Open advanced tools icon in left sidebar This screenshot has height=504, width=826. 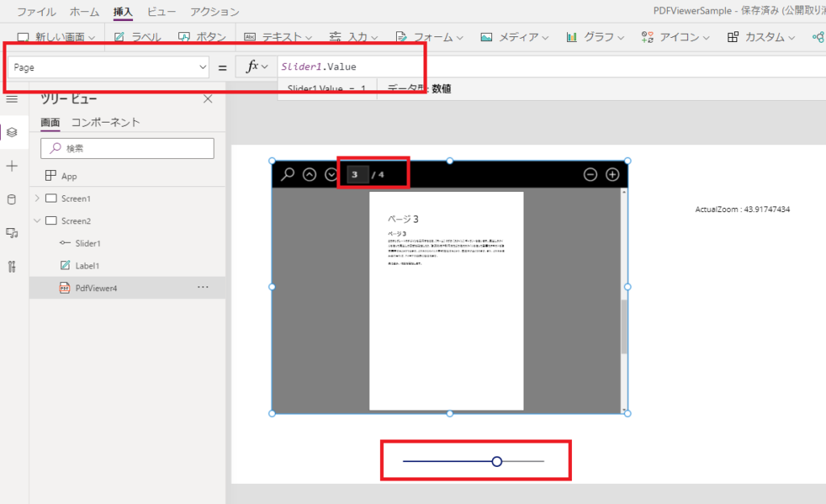pyautogui.click(x=11, y=266)
